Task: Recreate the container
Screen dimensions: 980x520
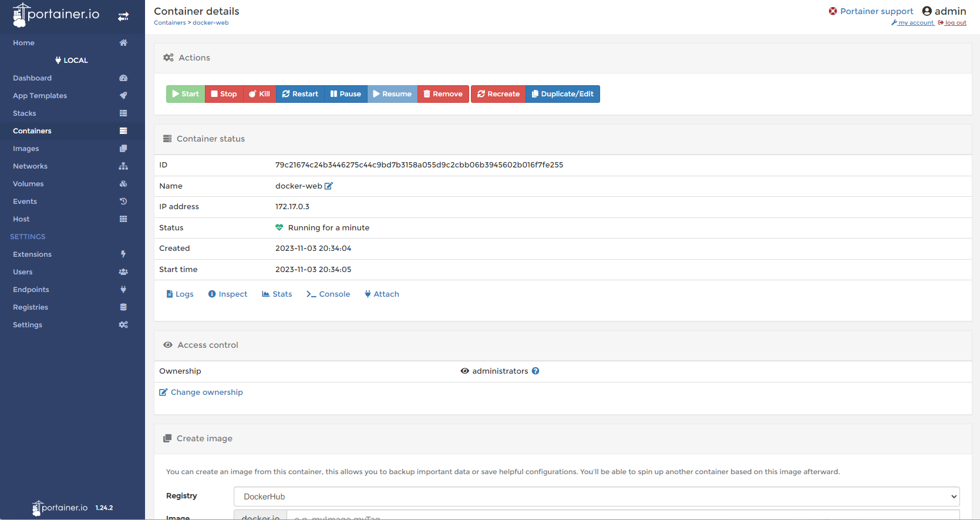Action: [x=499, y=94]
